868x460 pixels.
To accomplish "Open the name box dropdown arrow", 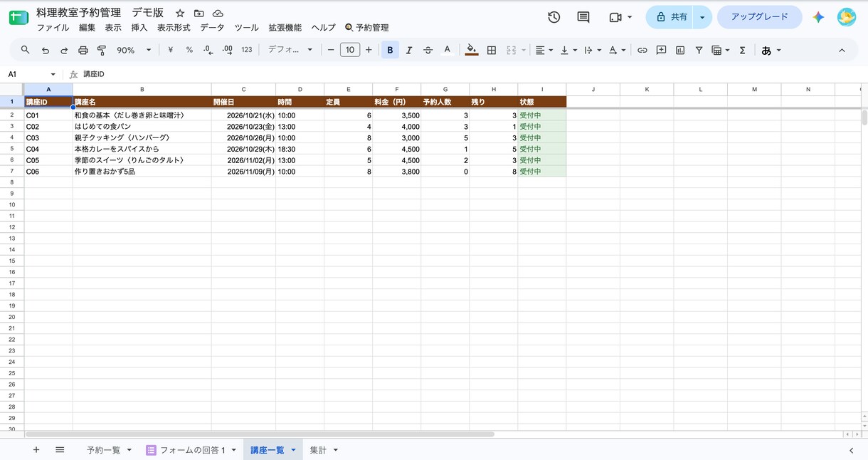I will [53, 74].
